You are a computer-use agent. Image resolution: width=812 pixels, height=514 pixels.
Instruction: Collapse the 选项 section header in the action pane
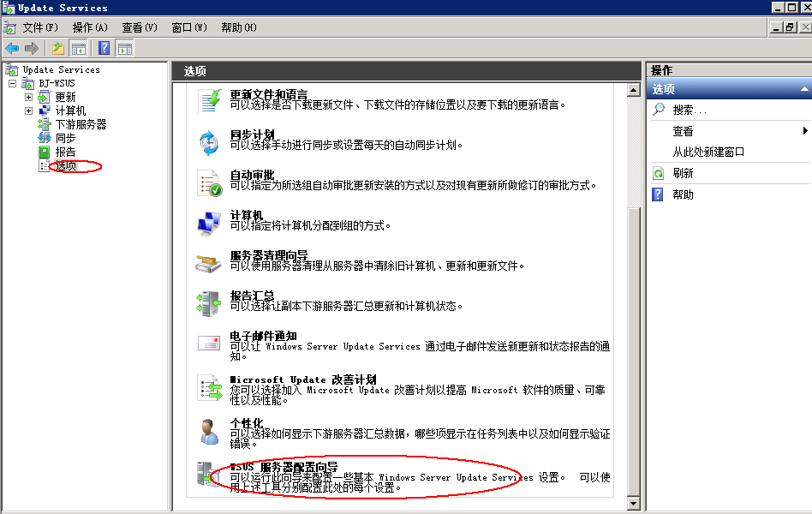[803, 89]
